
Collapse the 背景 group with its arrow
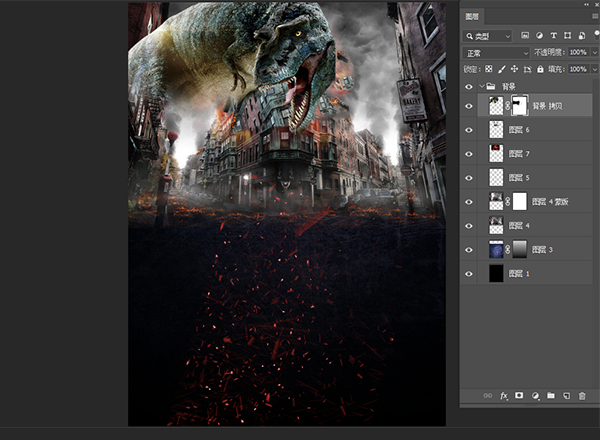(481, 87)
